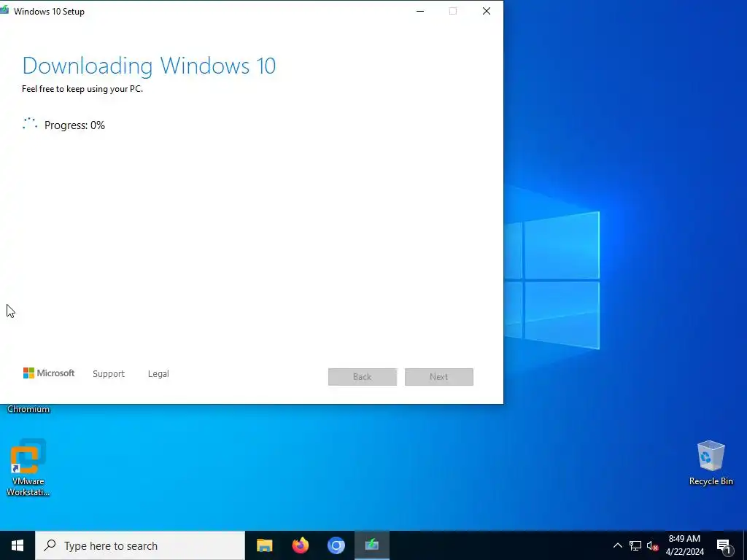Select the VMware Workstation desktop shortcut
747x560 pixels.
[x=28, y=467]
